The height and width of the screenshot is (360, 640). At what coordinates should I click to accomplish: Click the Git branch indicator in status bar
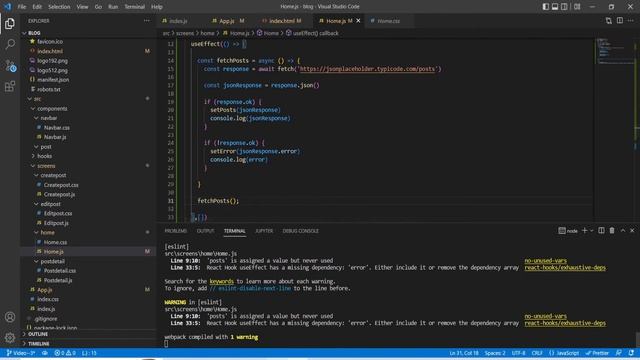tap(21, 353)
